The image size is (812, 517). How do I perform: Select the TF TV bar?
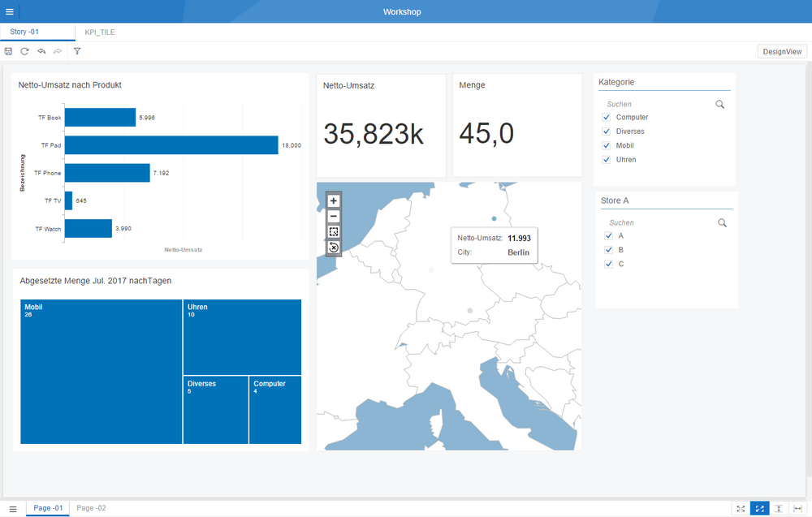pos(68,200)
